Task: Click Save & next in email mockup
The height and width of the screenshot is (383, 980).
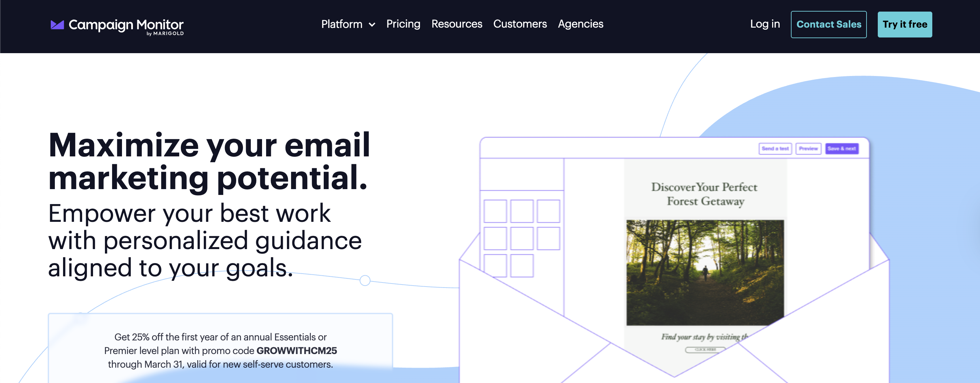Action: (842, 149)
